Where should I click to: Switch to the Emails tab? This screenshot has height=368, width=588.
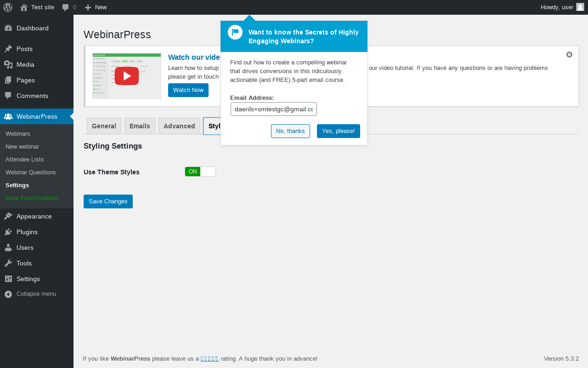[x=140, y=126]
